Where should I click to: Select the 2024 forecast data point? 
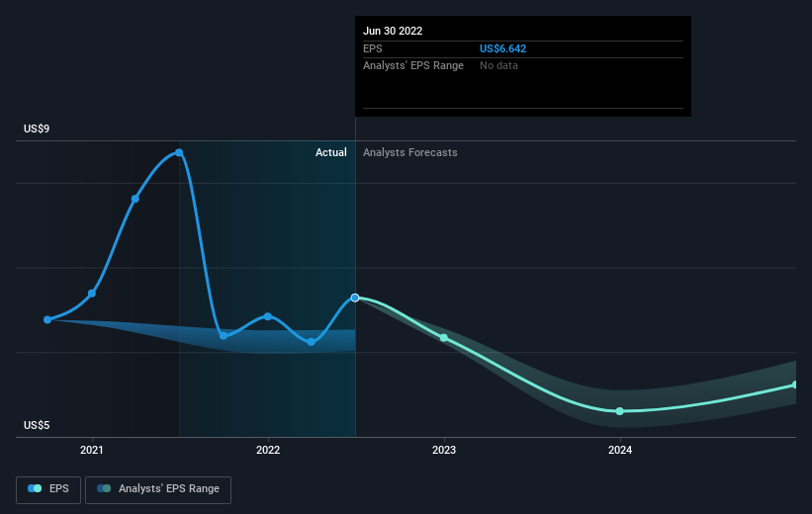point(620,411)
